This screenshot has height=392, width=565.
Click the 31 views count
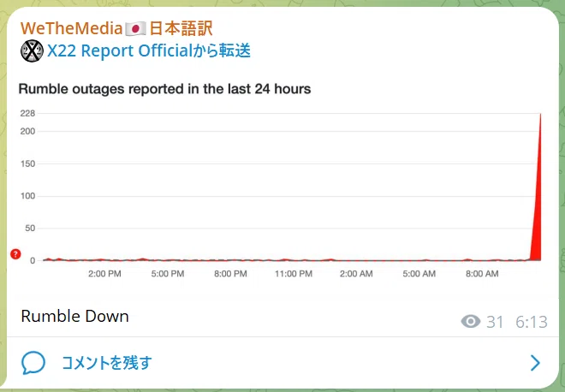click(x=495, y=322)
